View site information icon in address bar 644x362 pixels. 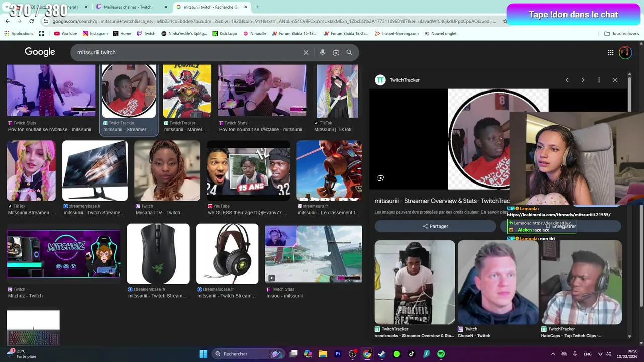pos(46,21)
